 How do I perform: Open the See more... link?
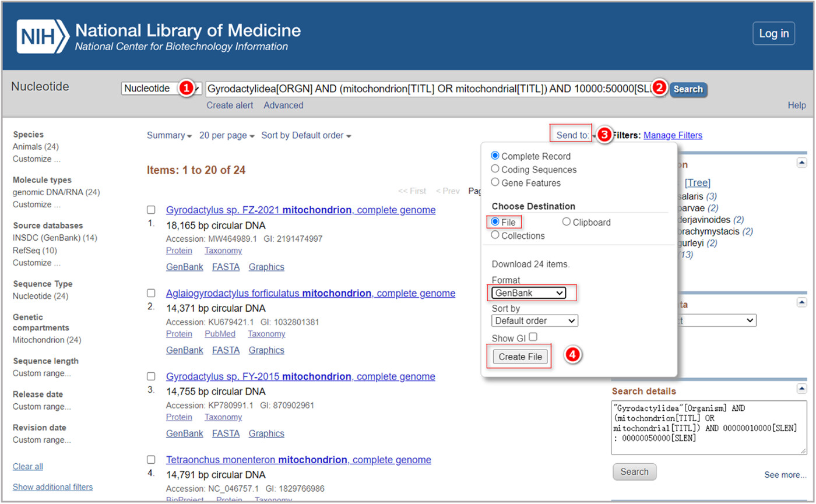pos(786,475)
